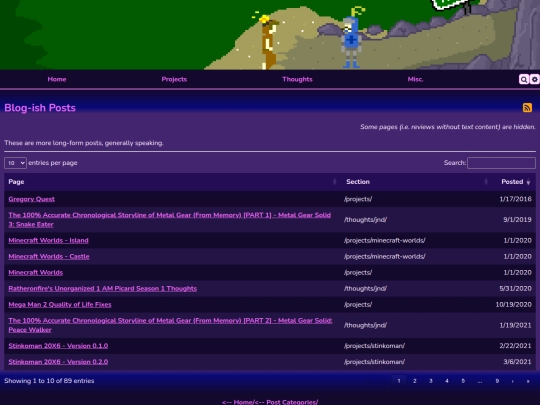Go to pagination page 4

click(x=447, y=381)
